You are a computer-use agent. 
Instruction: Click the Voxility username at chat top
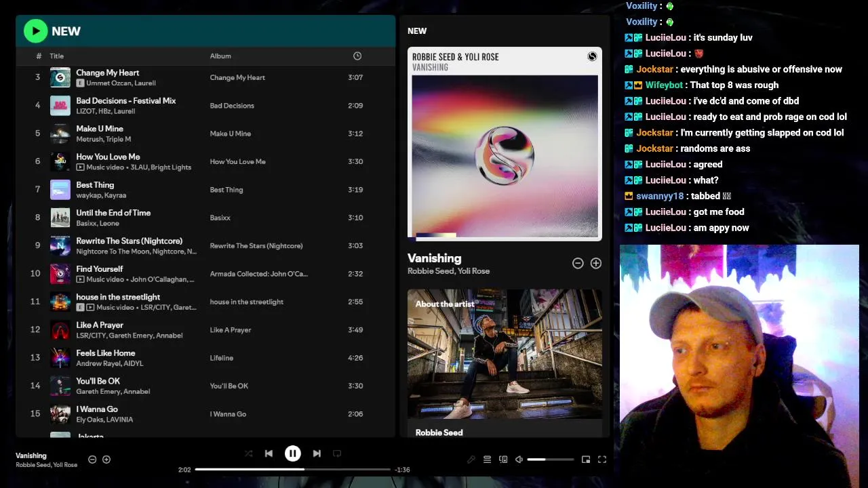point(642,6)
